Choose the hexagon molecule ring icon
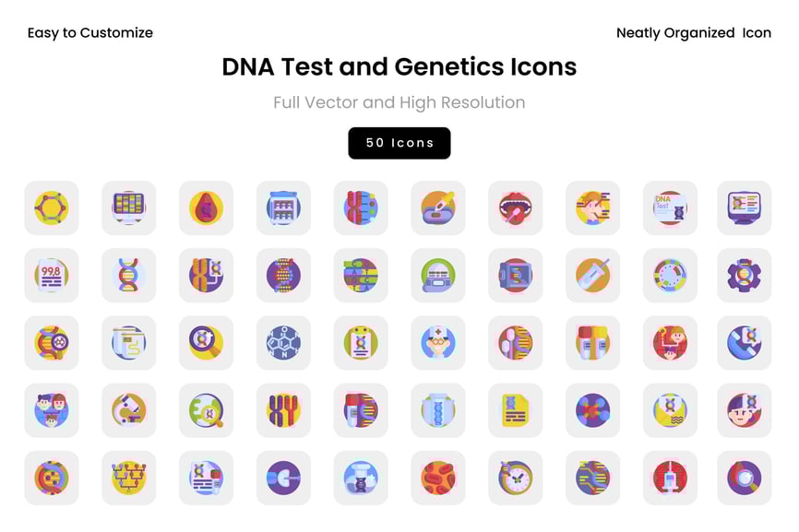This screenshot has width=799, height=532. pos(52,207)
